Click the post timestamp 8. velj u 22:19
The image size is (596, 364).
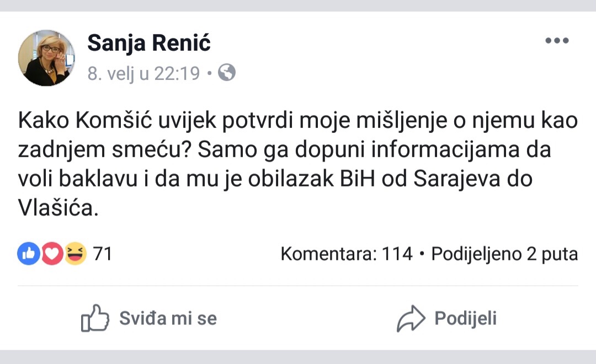pyautogui.click(x=143, y=73)
